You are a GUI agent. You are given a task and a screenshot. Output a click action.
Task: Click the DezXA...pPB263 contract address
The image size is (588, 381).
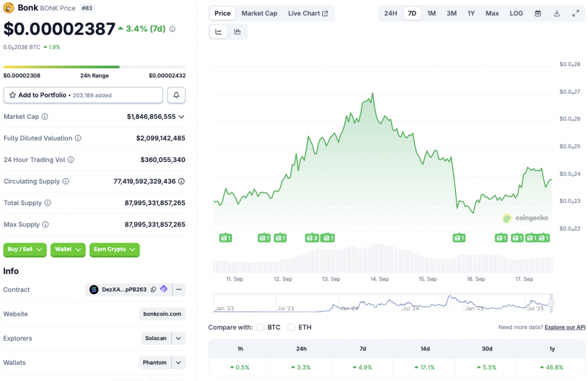[x=124, y=290]
